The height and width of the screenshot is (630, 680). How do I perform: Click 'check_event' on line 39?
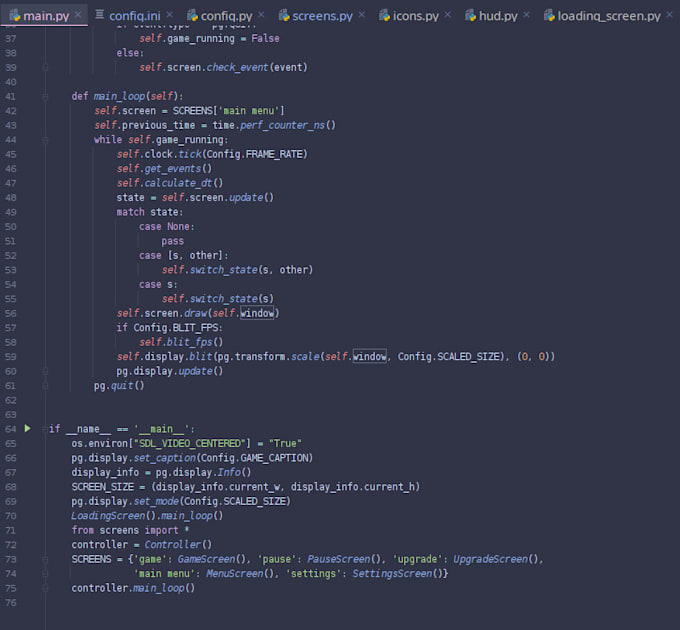(237, 67)
